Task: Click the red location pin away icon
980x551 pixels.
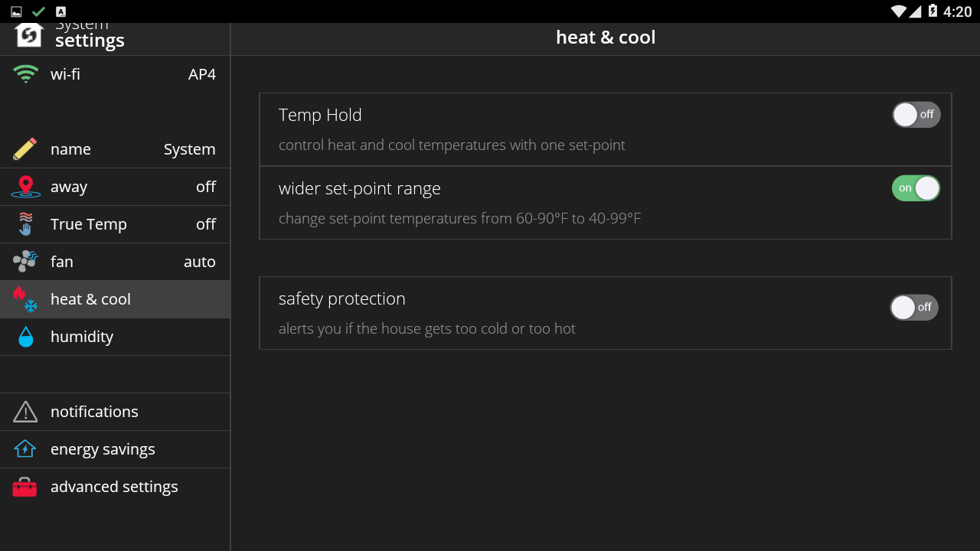Action: 25,187
